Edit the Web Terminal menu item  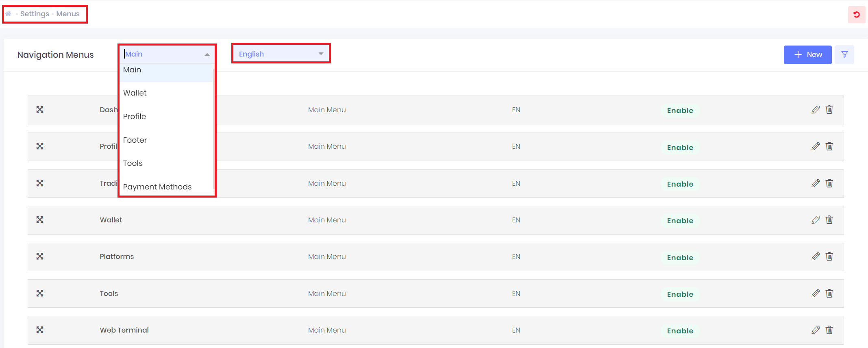(815, 330)
